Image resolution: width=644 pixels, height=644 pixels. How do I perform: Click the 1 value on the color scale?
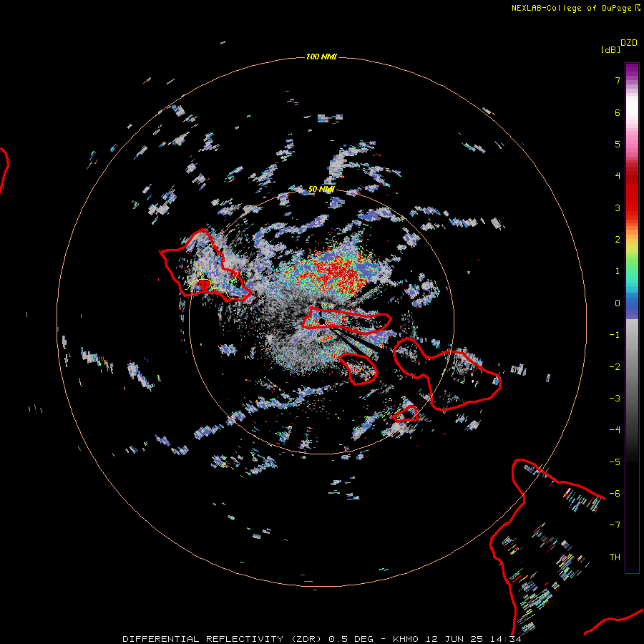(x=618, y=271)
